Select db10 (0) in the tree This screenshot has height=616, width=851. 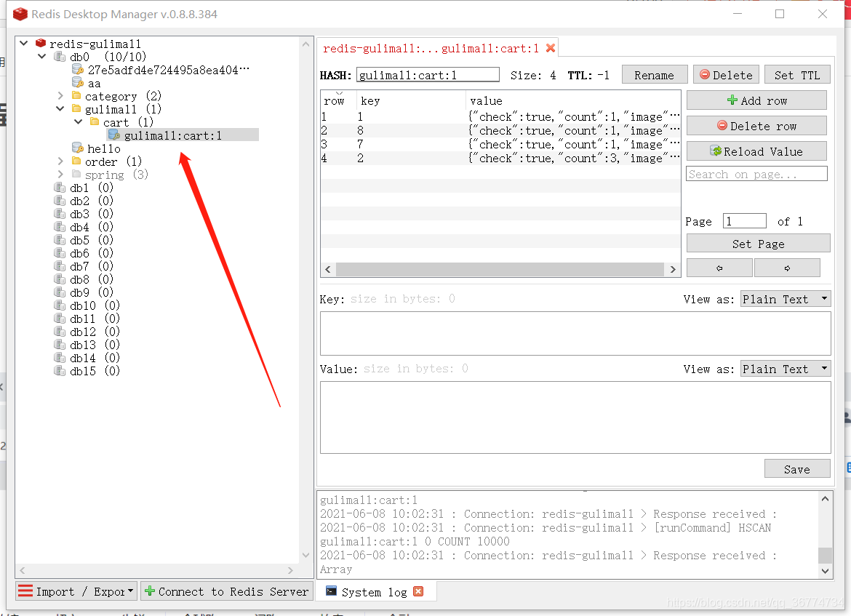(x=95, y=305)
